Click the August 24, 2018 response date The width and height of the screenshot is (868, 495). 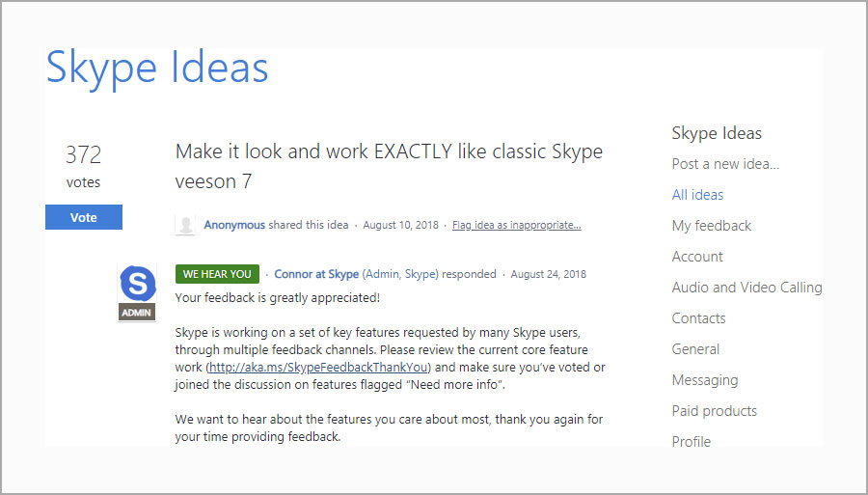[x=548, y=274]
